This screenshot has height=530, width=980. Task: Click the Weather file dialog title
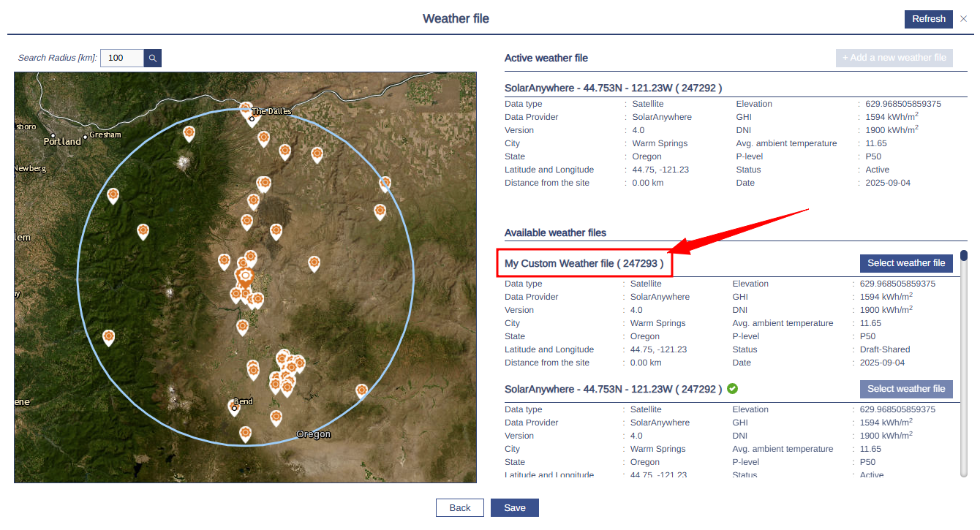[456, 18]
